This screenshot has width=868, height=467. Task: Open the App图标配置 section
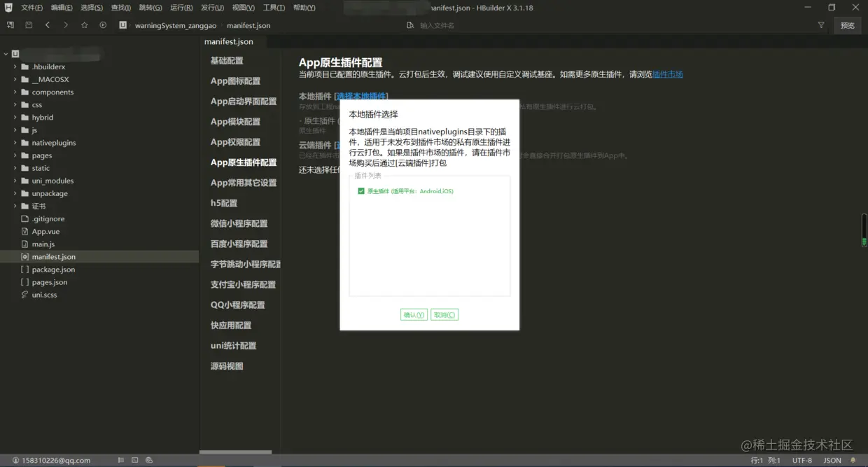click(x=235, y=81)
